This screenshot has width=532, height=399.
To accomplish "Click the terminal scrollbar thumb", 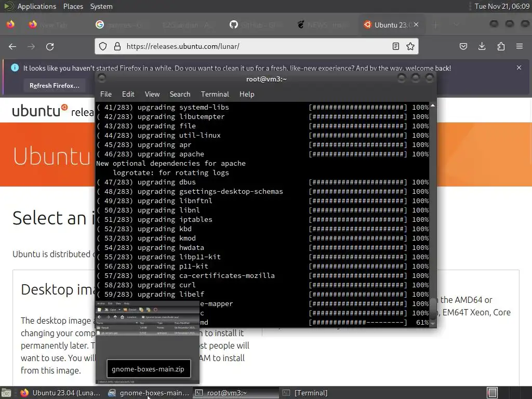I will pyautogui.click(x=433, y=309).
